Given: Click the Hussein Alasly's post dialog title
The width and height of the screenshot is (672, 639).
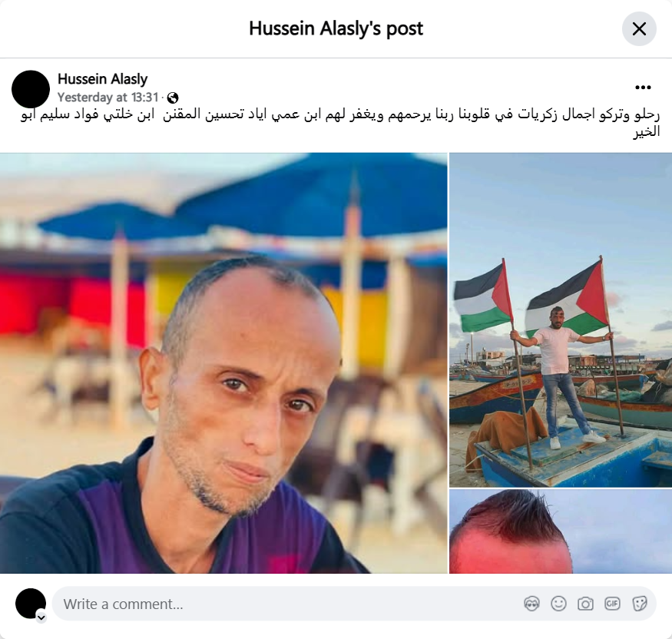Looking at the screenshot, I should pyautogui.click(x=336, y=28).
